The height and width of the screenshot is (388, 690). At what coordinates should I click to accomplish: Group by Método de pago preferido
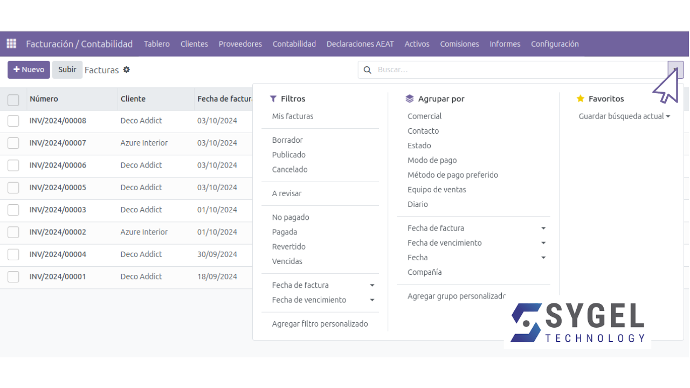[x=452, y=175]
